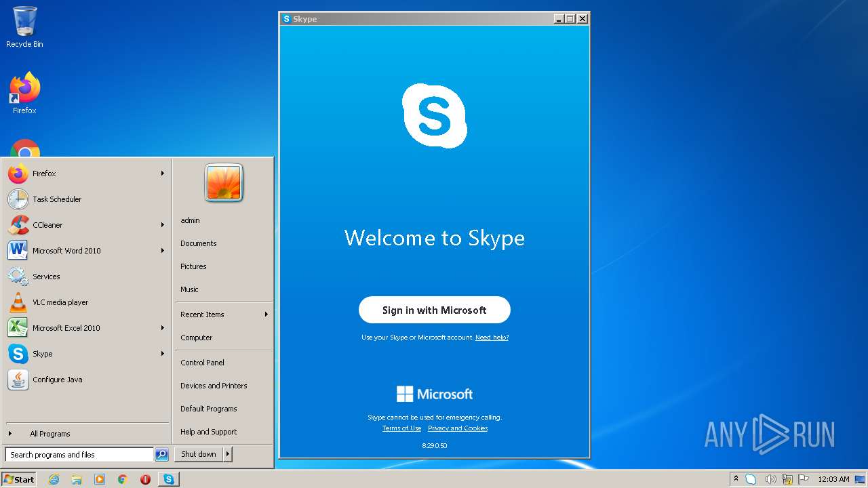The image size is (868, 488).
Task: Open Firefox from the Start menu list
Action: (x=86, y=174)
